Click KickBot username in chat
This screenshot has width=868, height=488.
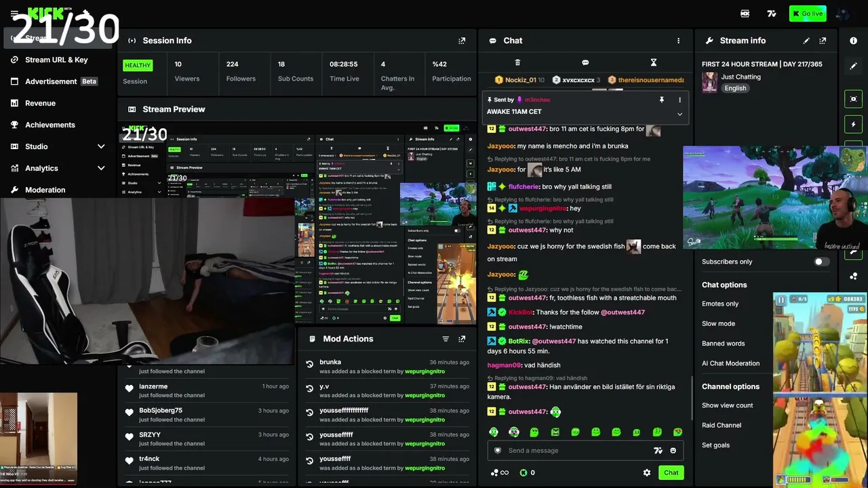tap(521, 312)
